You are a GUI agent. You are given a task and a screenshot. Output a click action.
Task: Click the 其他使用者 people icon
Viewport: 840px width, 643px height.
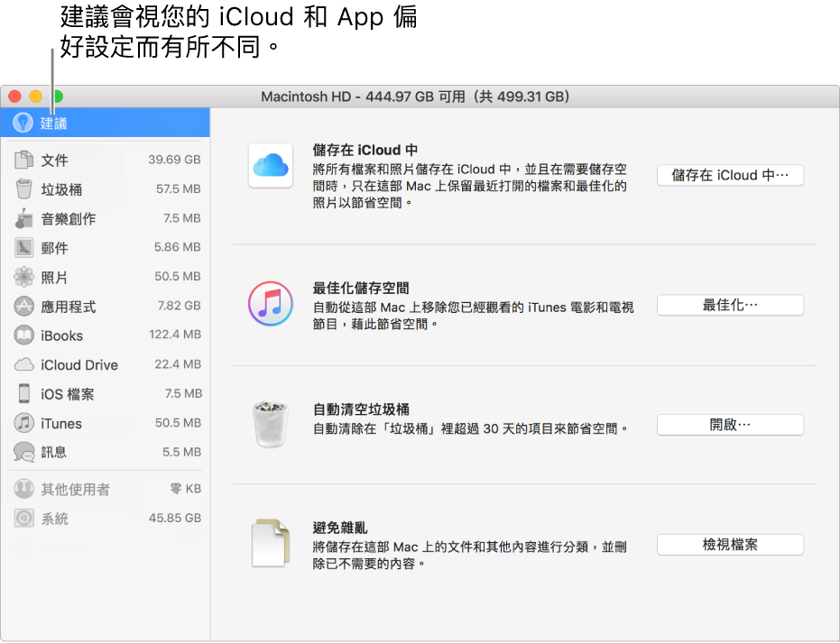pos(24,489)
